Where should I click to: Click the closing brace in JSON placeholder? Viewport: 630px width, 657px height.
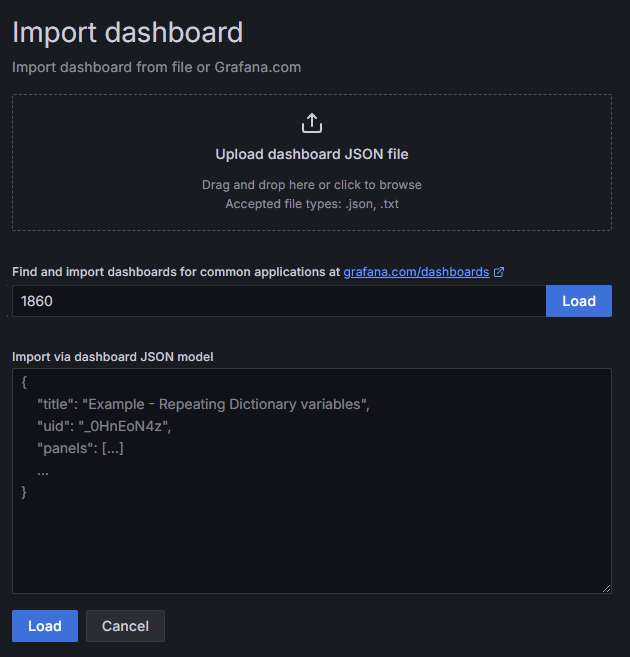point(24,492)
